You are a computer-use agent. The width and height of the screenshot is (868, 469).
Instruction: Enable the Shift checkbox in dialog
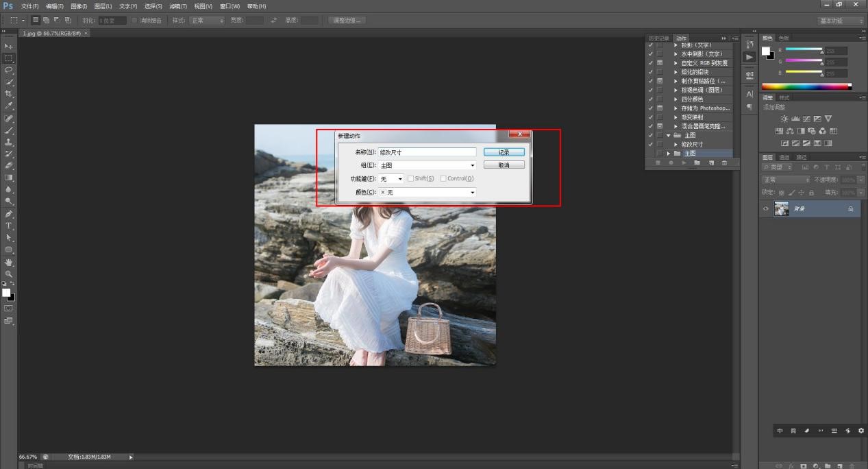coord(410,179)
